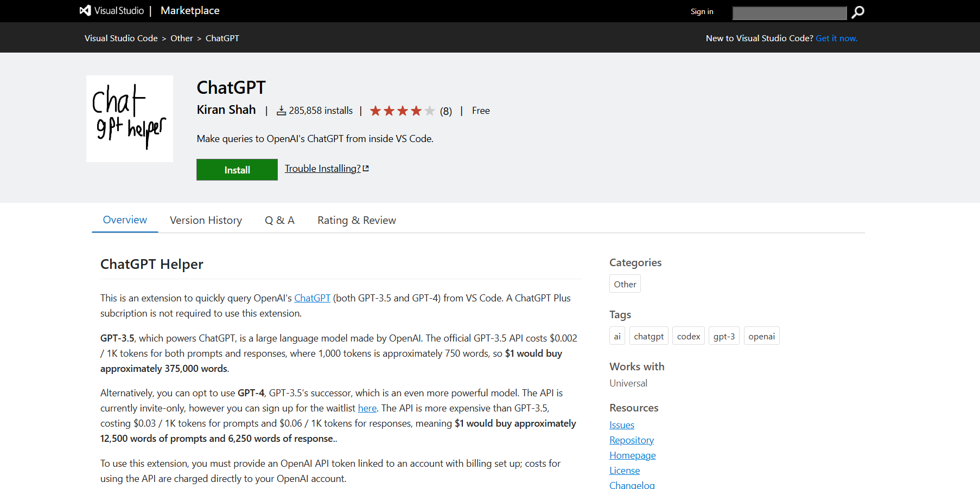Image resolution: width=980 pixels, height=489 pixels.
Task: Click the external link icon beside Trouble Installing
Action: tap(366, 169)
